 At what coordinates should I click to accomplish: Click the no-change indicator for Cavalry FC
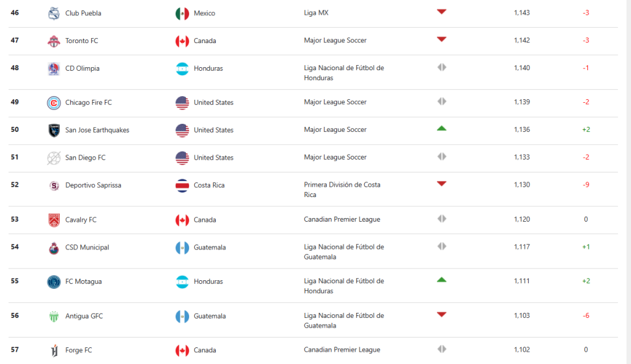(441, 219)
